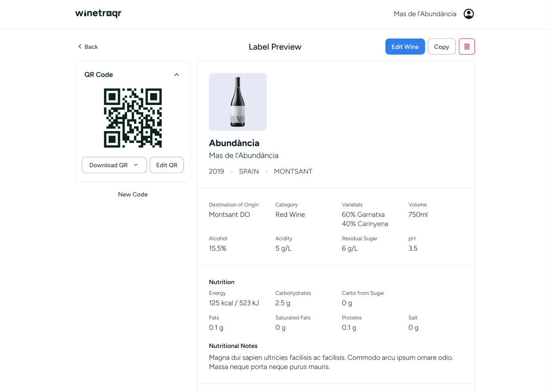
Task: Click the user profile avatar icon
Action: pyautogui.click(x=469, y=14)
